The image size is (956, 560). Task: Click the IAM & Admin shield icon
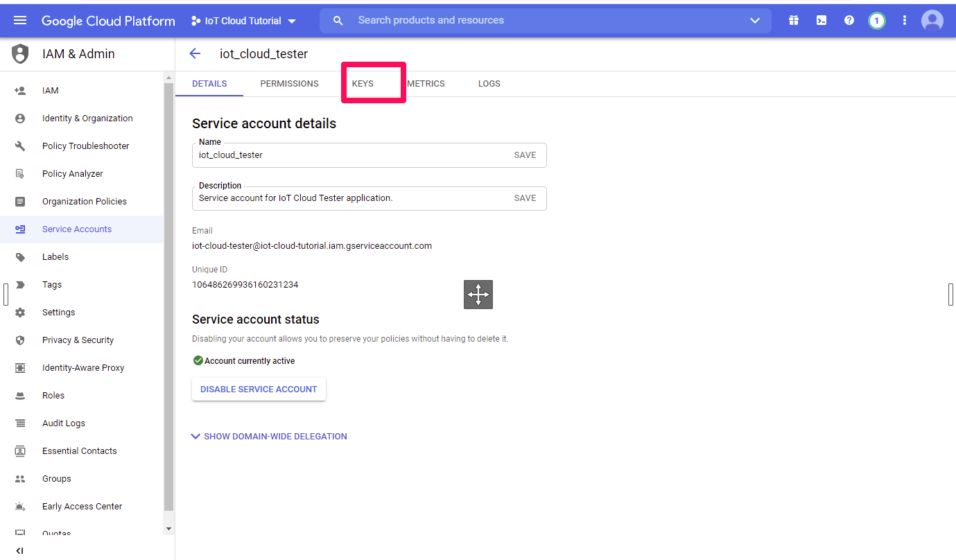tap(21, 53)
